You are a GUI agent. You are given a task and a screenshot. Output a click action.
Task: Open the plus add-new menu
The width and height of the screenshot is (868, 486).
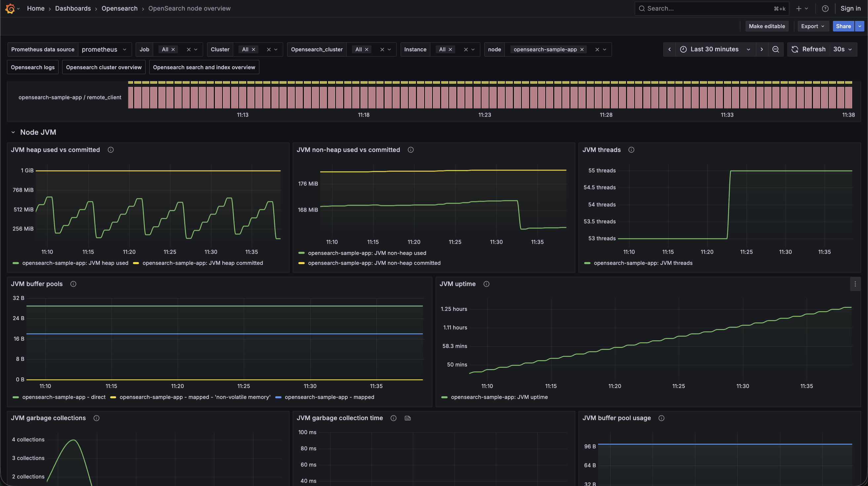pos(802,9)
